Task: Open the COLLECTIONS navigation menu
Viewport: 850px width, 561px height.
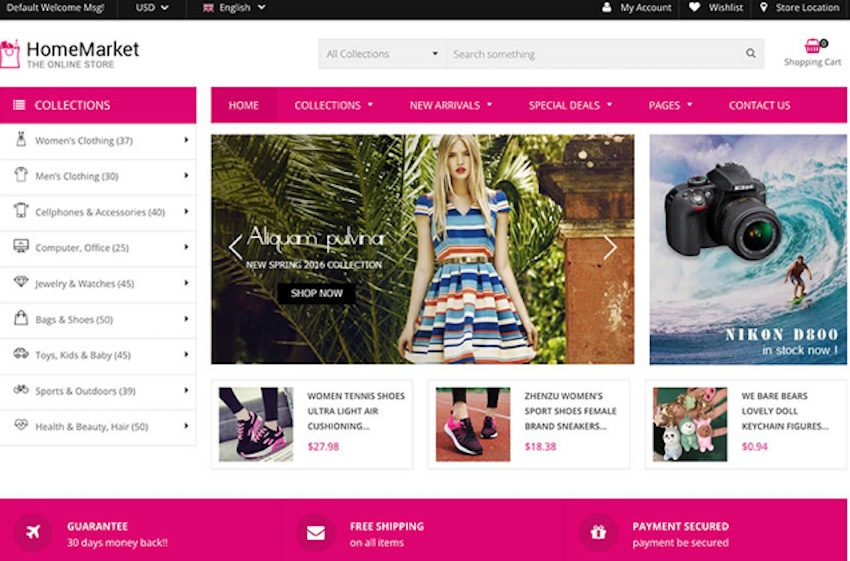Action: 333,105
